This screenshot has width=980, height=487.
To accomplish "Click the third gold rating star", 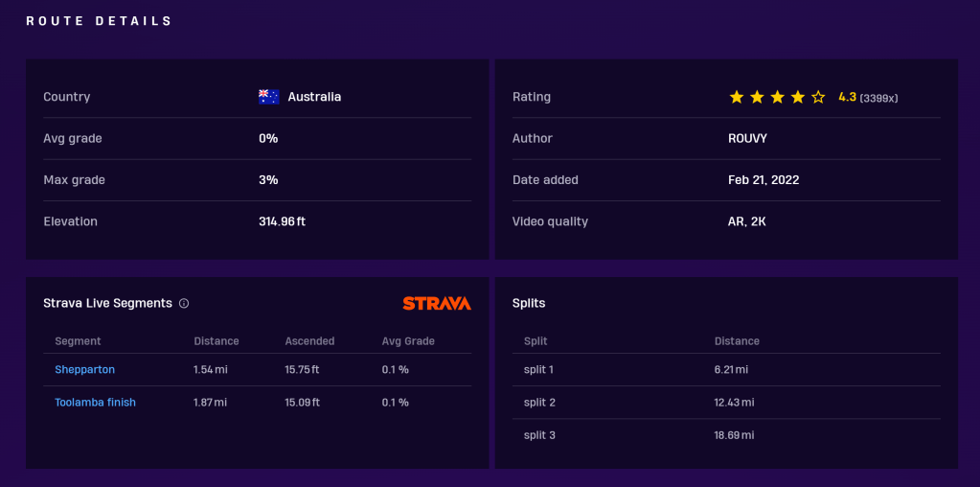I will [777, 97].
